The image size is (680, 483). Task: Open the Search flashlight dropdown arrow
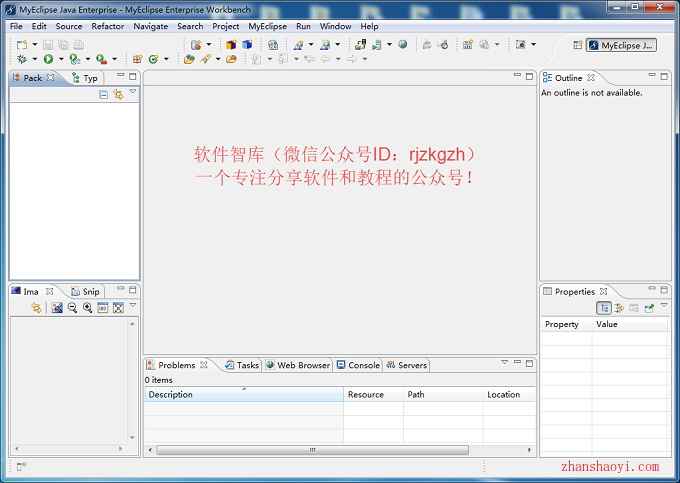click(218, 59)
